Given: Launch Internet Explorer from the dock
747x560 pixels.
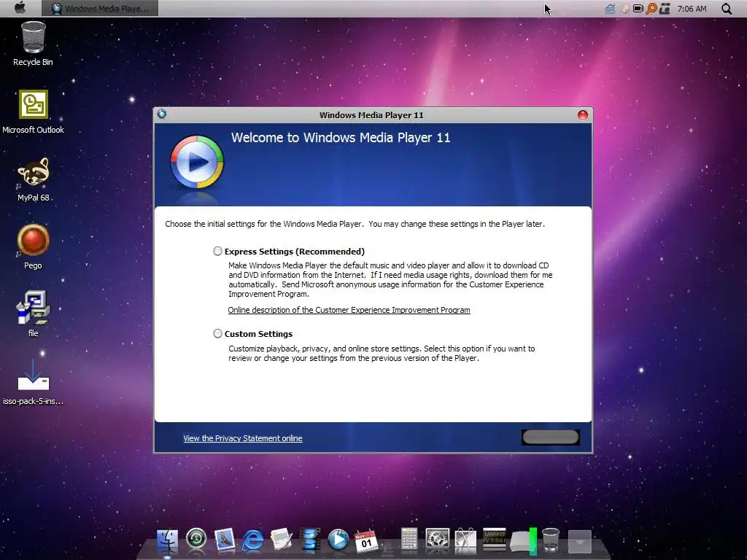Looking at the screenshot, I should click(x=252, y=540).
